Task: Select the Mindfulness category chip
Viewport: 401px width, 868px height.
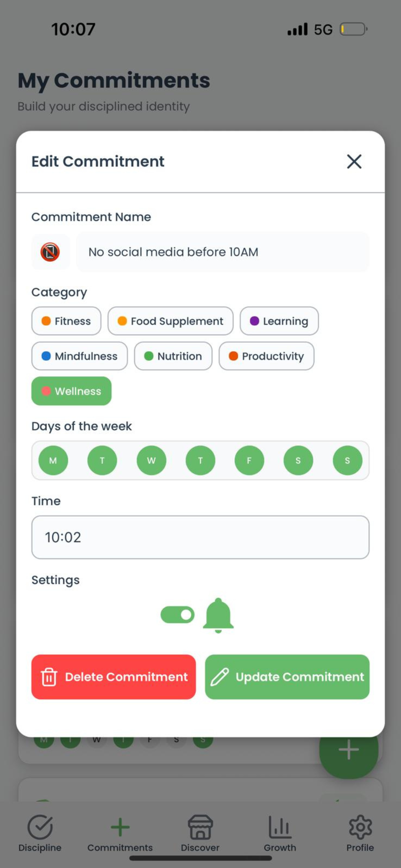Action: 79,356
